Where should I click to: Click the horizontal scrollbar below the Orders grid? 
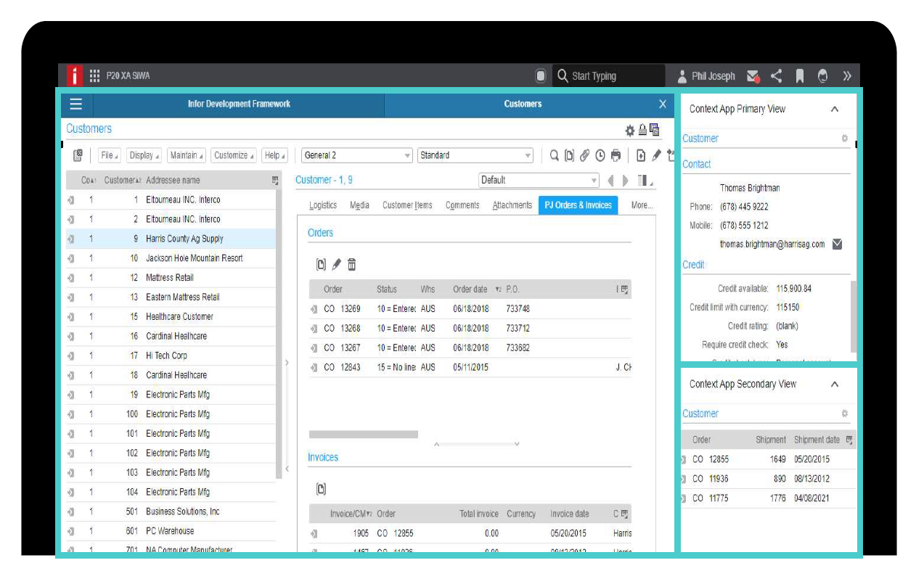[364, 433]
